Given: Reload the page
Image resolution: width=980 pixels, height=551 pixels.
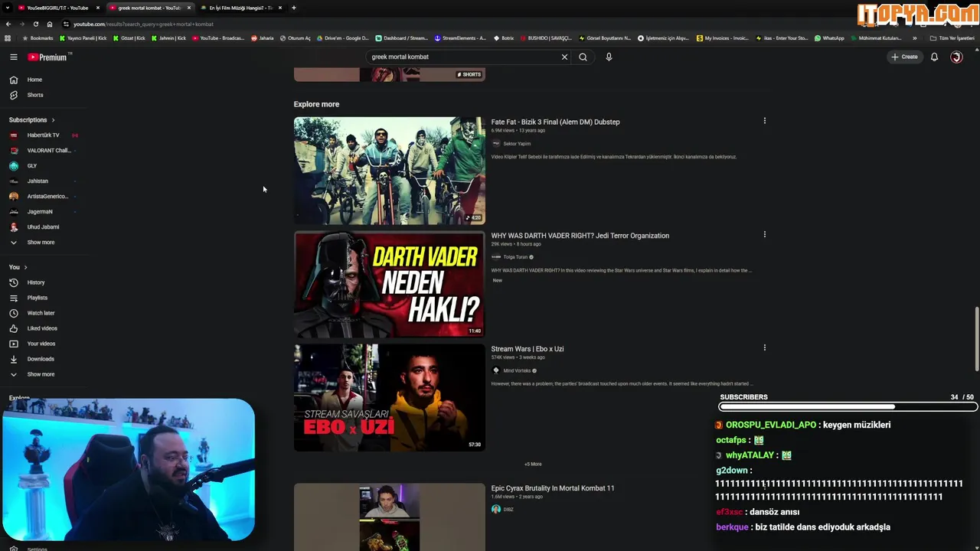Looking at the screenshot, I should click(x=35, y=24).
